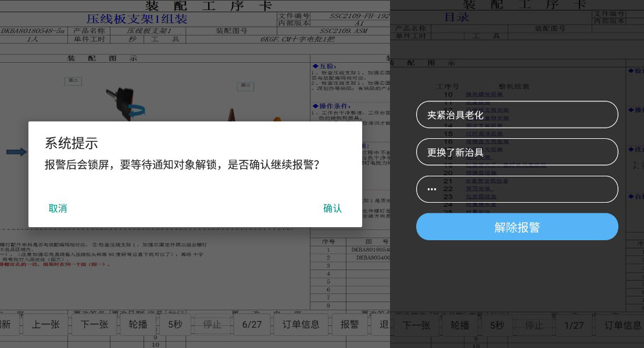Focus the password field showing dots
644x348 pixels.
[x=517, y=189]
